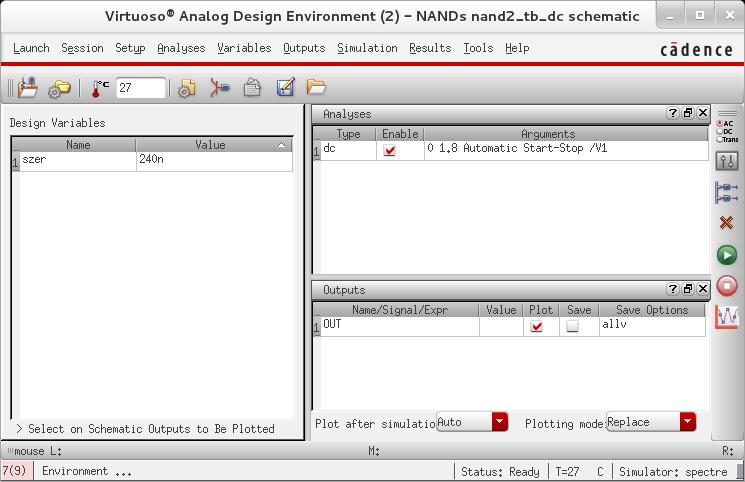Click the sliders variable-settings sidebar icon
745x482 pixels.
point(727,162)
